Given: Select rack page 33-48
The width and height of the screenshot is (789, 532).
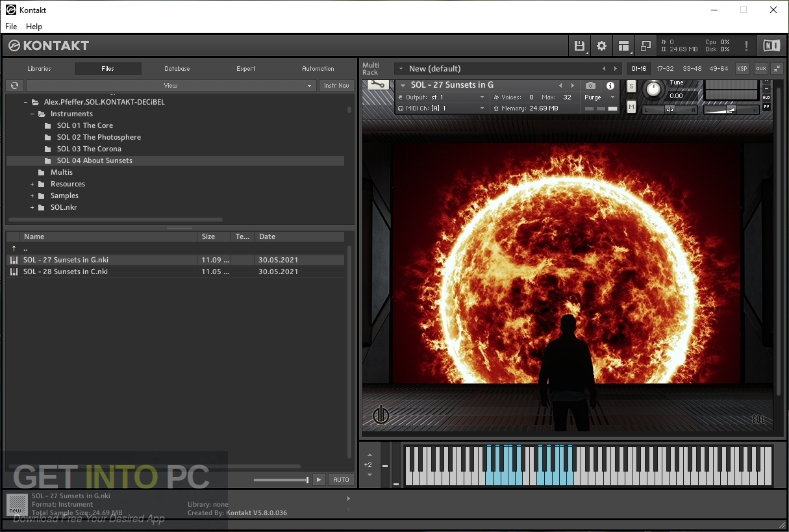Looking at the screenshot, I should 692,68.
